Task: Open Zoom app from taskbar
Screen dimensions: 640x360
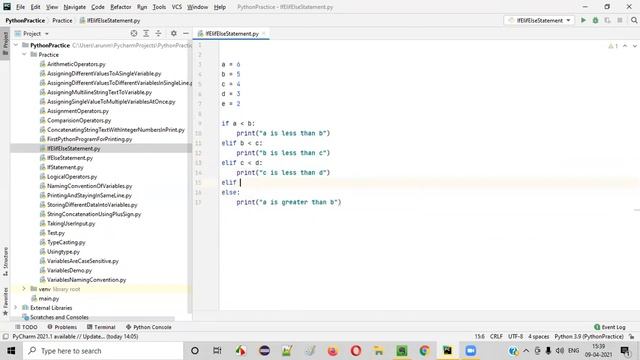Action: click(x=470, y=351)
